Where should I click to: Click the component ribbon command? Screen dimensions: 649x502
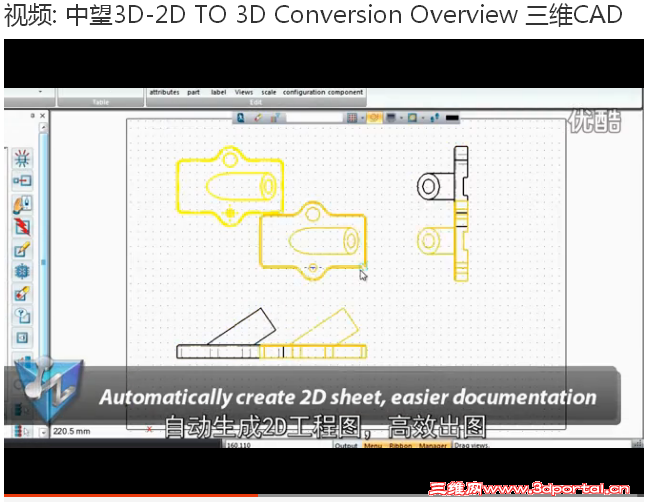346,92
